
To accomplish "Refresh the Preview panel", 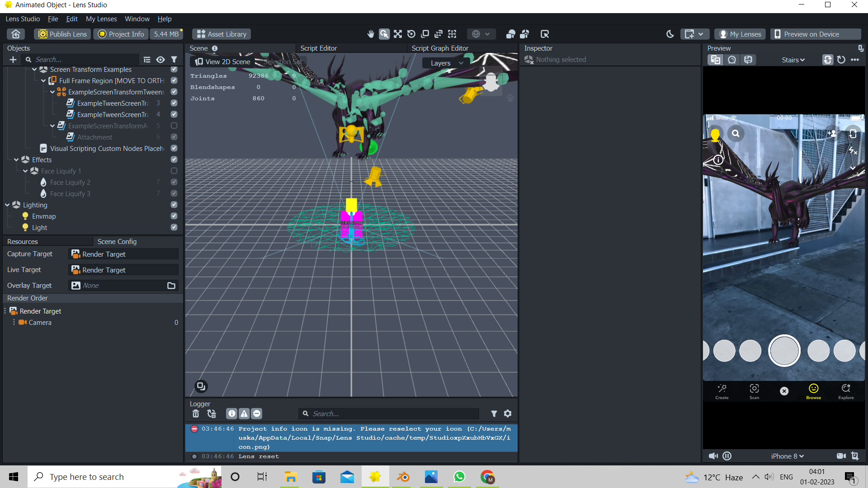I will click(x=841, y=60).
